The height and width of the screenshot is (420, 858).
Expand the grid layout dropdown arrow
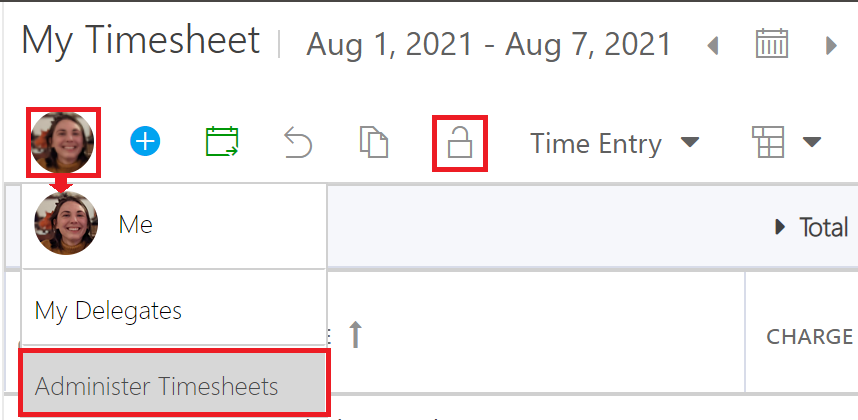[811, 142]
